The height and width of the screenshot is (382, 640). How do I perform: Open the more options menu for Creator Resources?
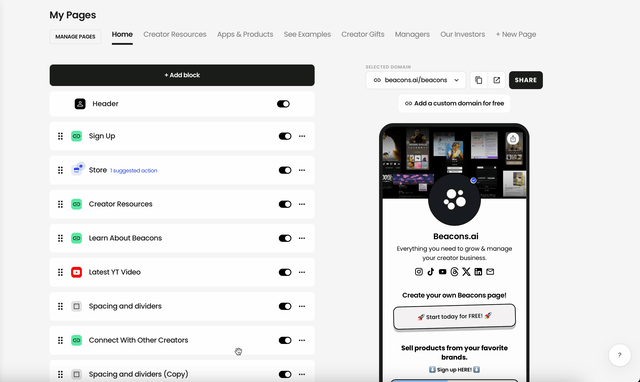point(302,204)
